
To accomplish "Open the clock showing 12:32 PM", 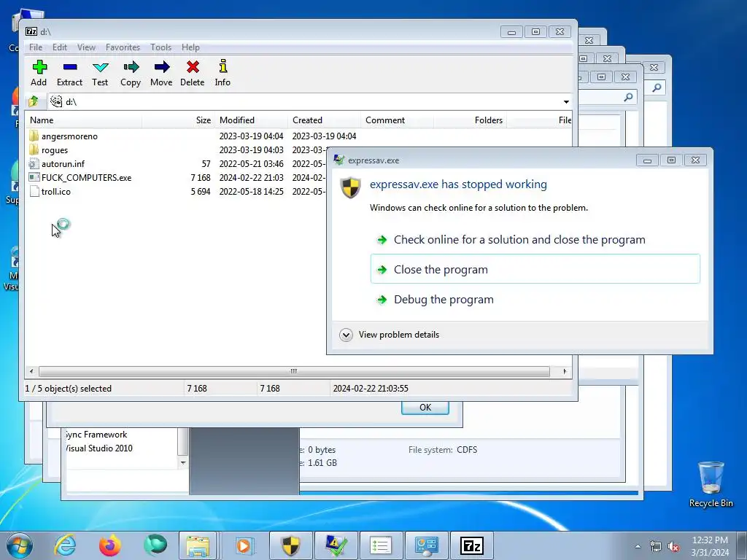I will (x=709, y=546).
